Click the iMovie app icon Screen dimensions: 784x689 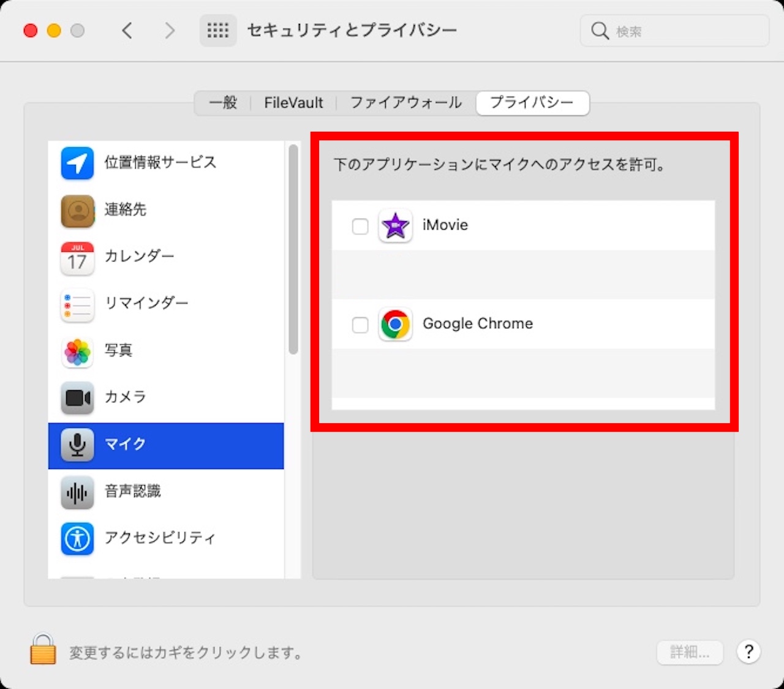pyautogui.click(x=395, y=225)
